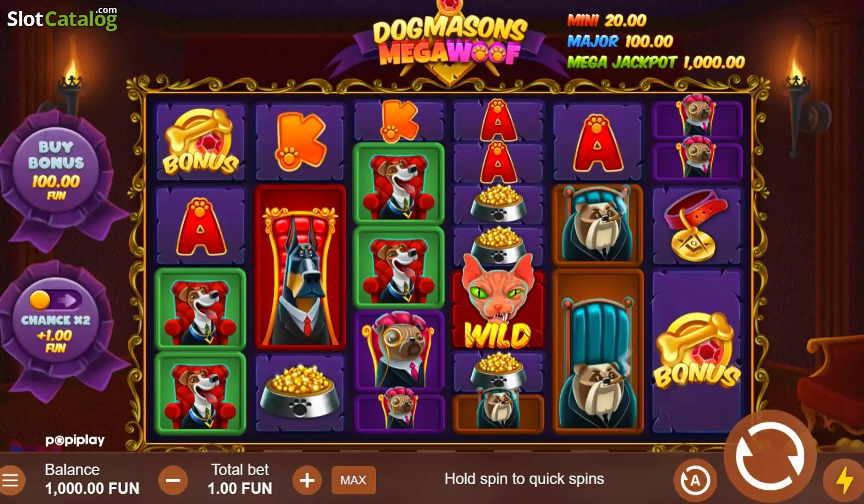Click the Mega Jackpot 1,000.00 label
This screenshot has height=504, width=864.
pyautogui.click(x=656, y=62)
